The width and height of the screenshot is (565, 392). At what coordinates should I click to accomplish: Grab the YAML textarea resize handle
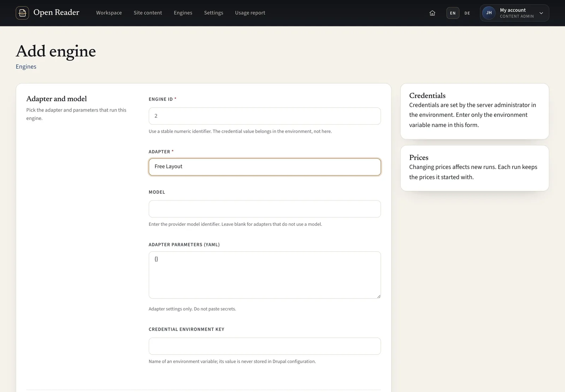(x=379, y=296)
